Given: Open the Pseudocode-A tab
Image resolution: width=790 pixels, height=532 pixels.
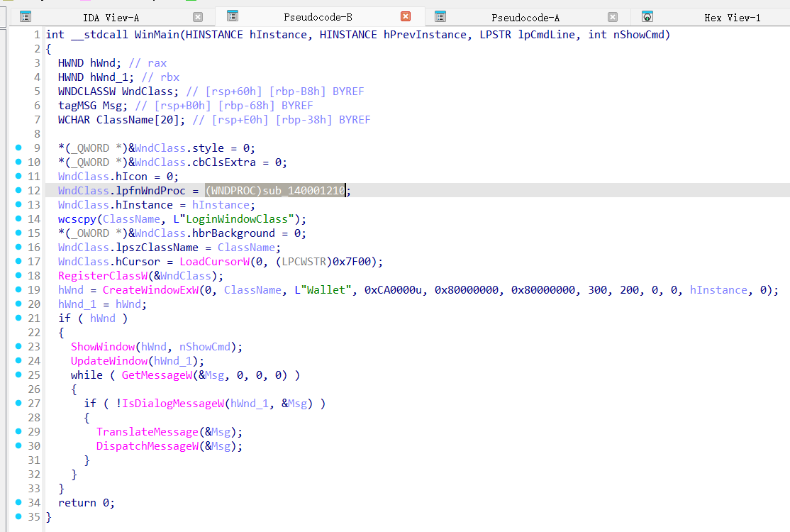Looking at the screenshot, I should pos(525,17).
